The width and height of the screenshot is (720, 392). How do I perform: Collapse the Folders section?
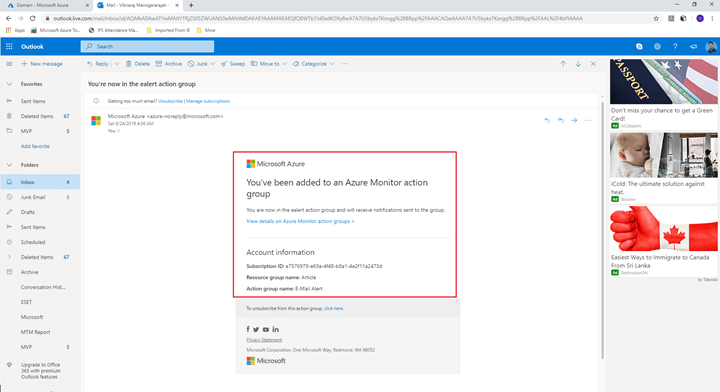(9, 165)
